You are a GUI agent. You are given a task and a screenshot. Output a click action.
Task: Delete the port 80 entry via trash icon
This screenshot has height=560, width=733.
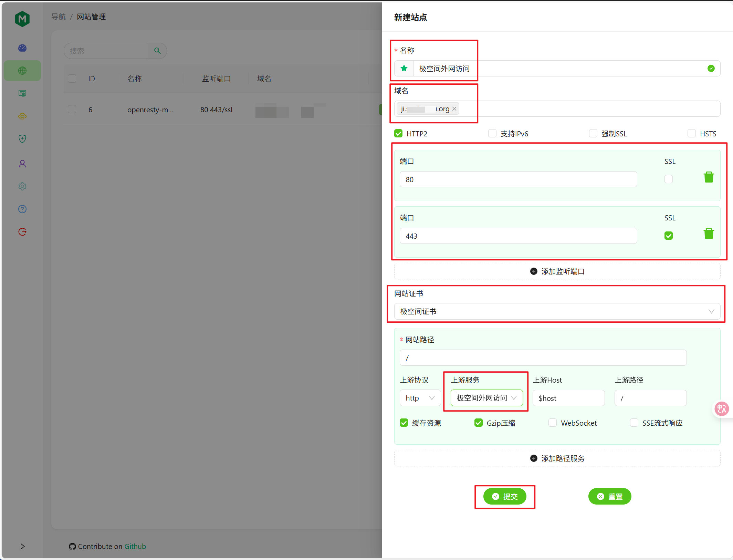(x=709, y=177)
